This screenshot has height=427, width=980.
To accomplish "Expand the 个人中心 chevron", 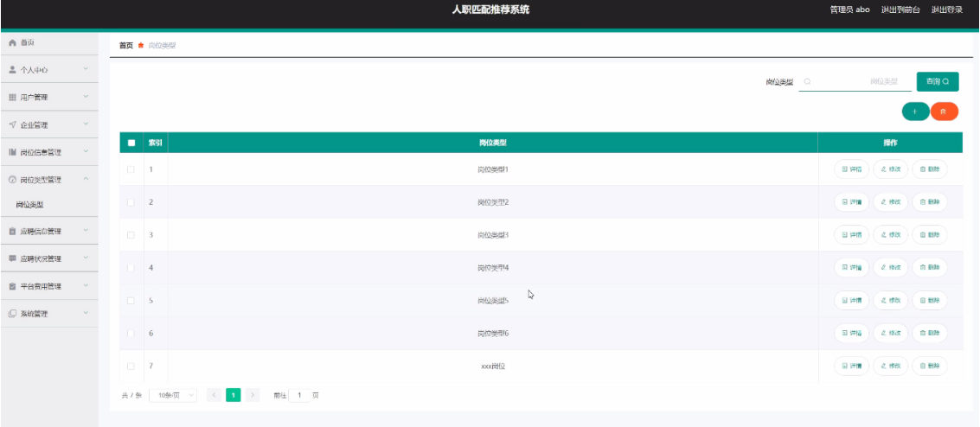I will (x=86, y=69).
